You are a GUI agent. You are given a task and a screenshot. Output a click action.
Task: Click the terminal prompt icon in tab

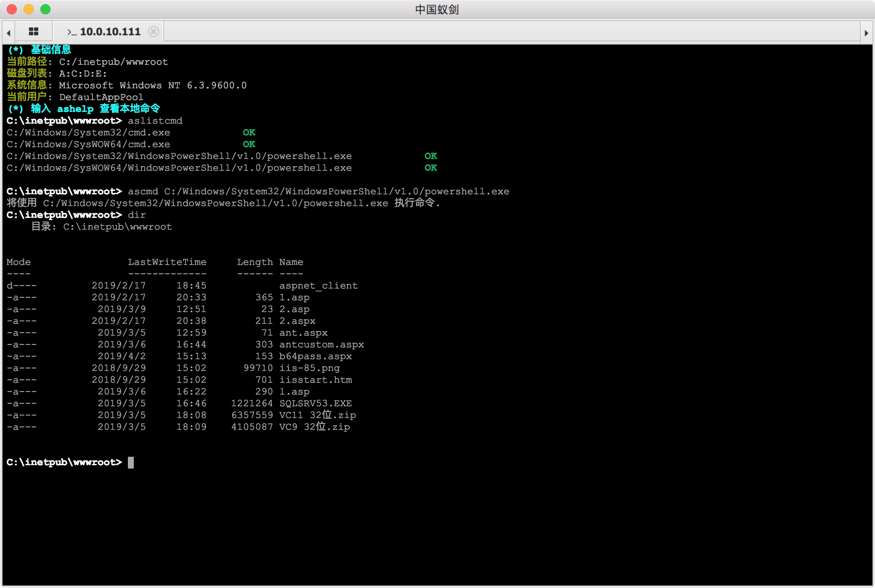coord(72,32)
